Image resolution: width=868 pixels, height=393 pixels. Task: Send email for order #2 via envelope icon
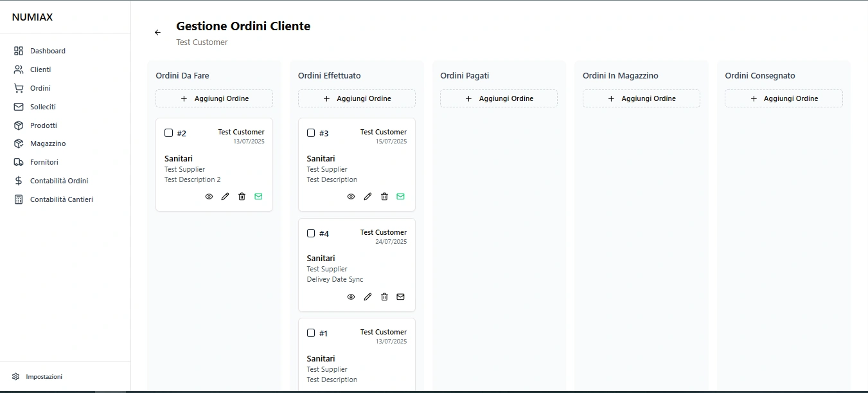pyautogui.click(x=258, y=196)
